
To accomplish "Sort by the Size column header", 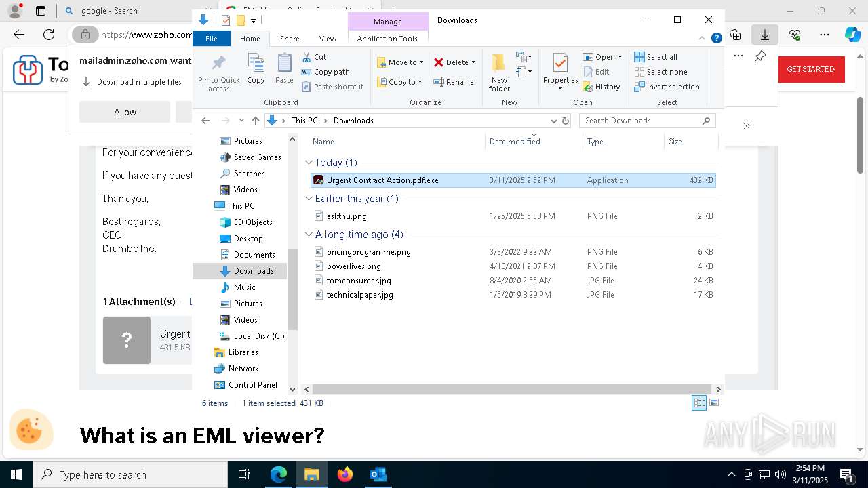I will pyautogui.click(x=690, y=142).
